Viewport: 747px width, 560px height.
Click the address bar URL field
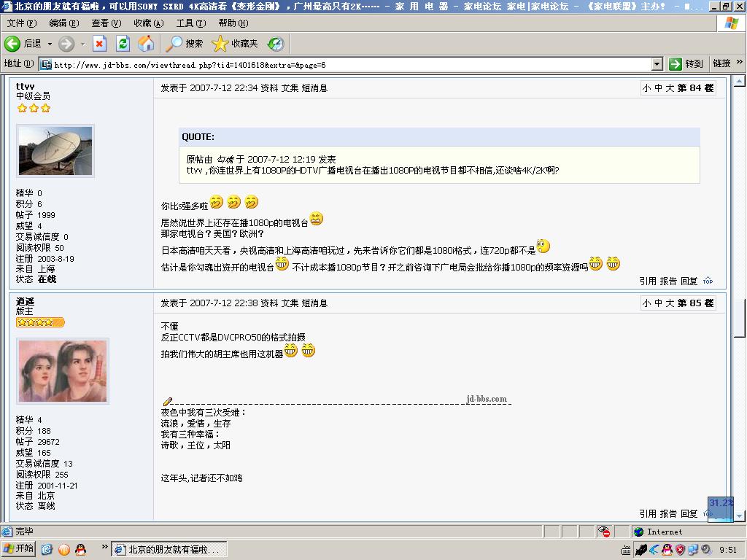coord(350,64)
